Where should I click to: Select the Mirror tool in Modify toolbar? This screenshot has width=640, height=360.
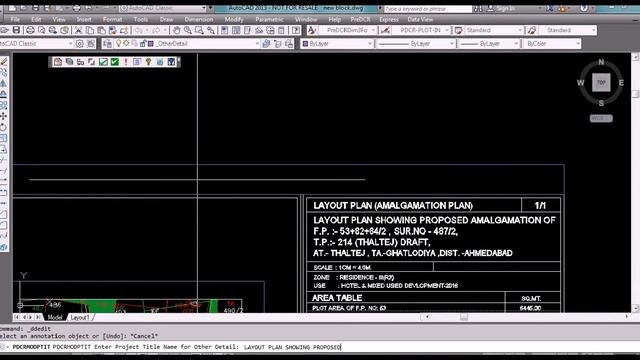(x=4, y=83)
